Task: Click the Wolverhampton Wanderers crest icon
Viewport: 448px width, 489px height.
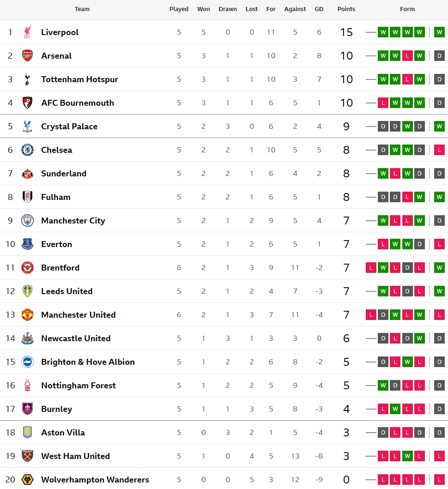Action: (28, 479)
